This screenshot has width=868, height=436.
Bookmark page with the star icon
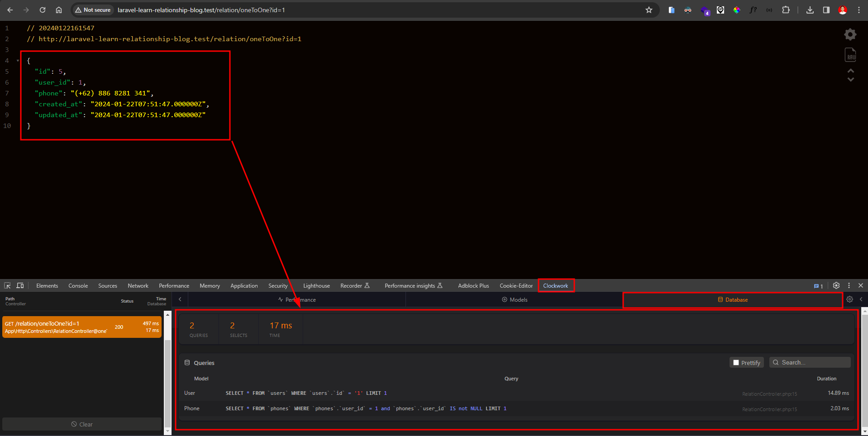(649, 10)
